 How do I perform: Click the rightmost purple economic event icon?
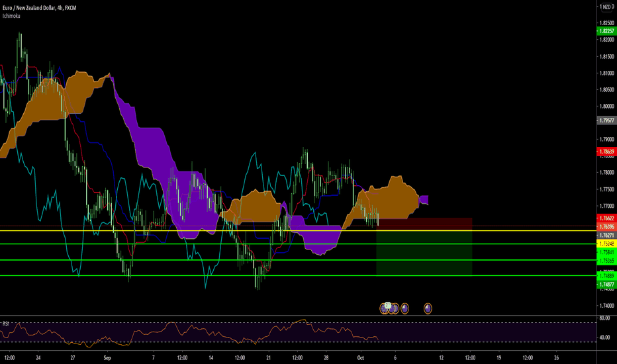point(428,308)
